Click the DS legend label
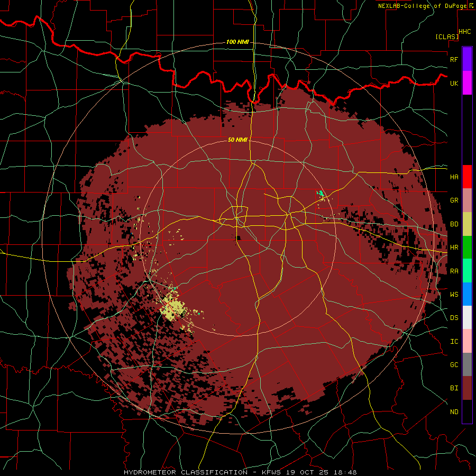Screen dimensions: 476x476 (x=454, y=318)
